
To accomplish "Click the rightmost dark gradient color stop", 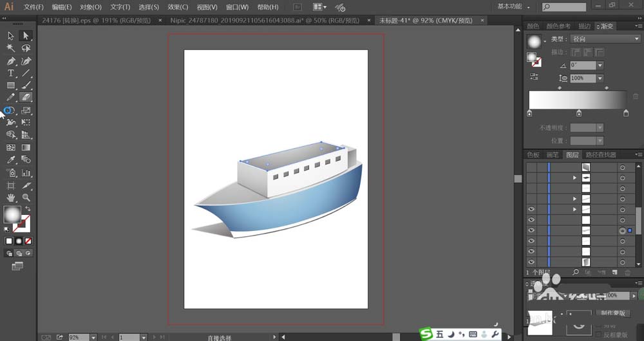I will click(625, 113).
